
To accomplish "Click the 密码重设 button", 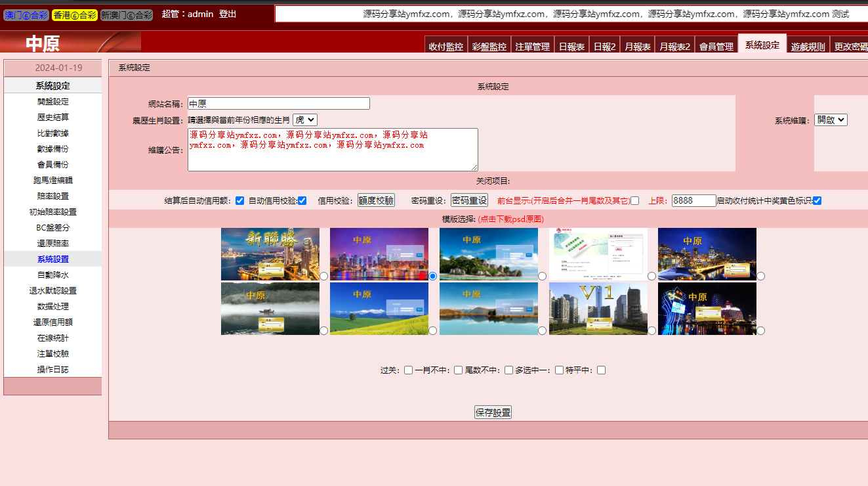I will (x=469, y=201).
